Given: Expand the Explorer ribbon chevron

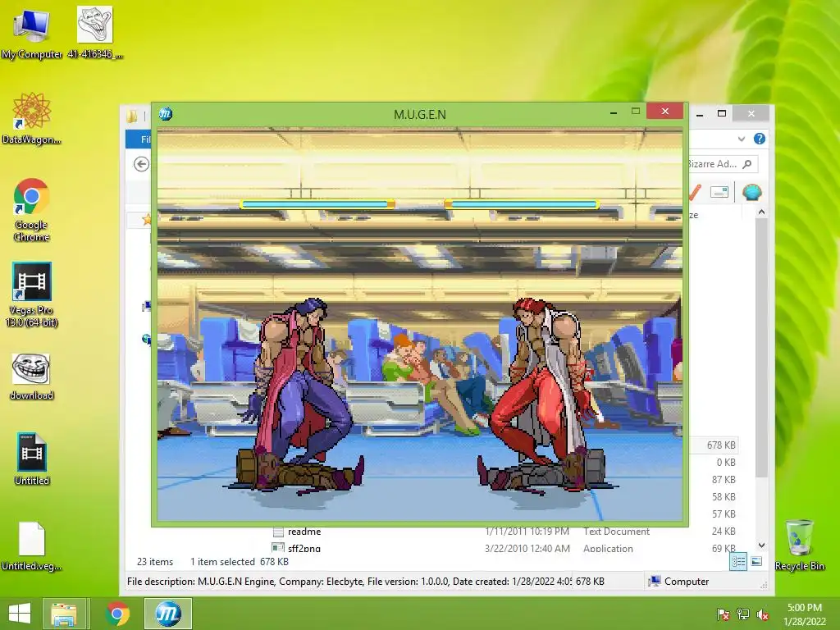Looking at the screenshot, I should [742, 139].
